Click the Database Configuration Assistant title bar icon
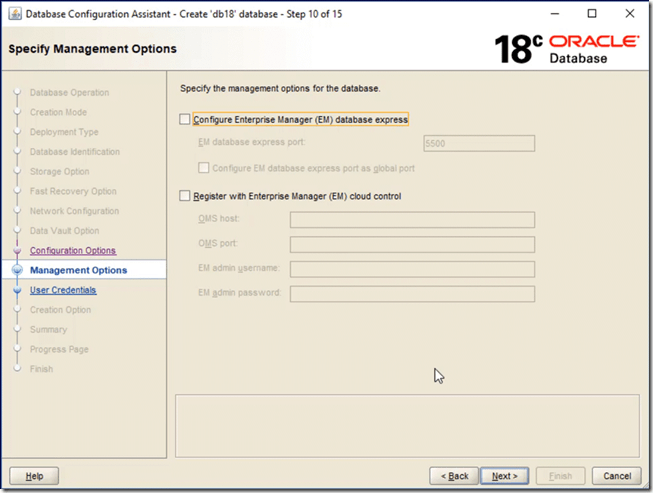653x493 pixels. (13, 13)
